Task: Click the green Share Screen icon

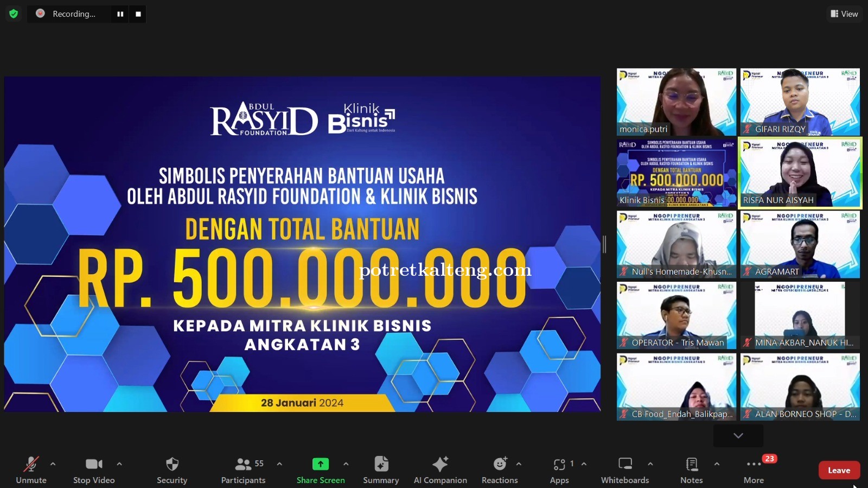Action: coord(321,464)
